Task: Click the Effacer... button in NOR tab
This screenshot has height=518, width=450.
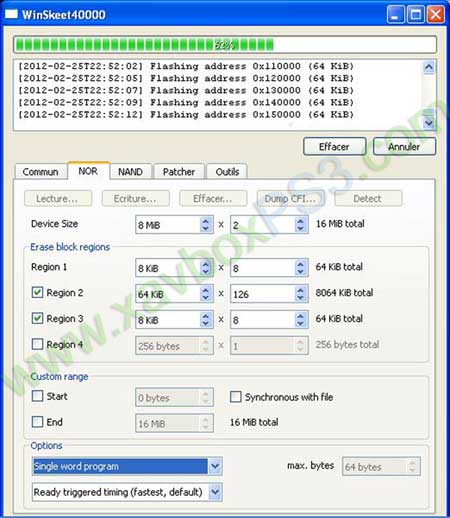Action: (213, 199)
